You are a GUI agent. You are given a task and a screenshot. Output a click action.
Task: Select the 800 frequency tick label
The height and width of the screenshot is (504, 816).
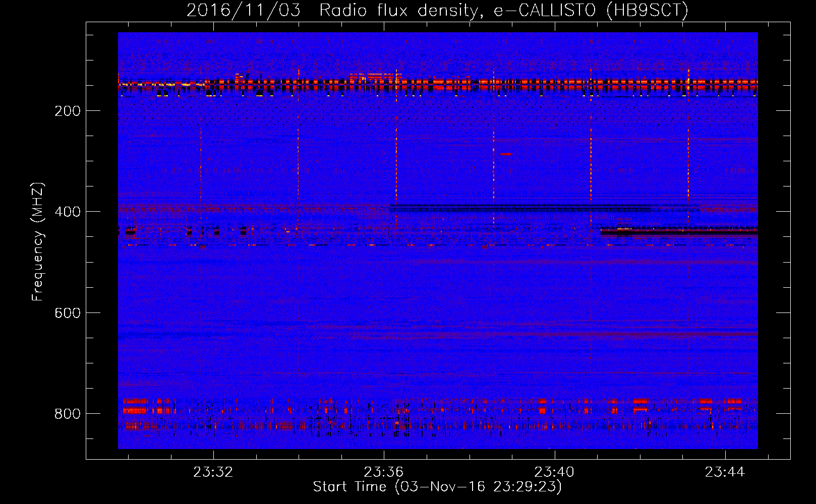pyautogui.click(x=68, y=414)
